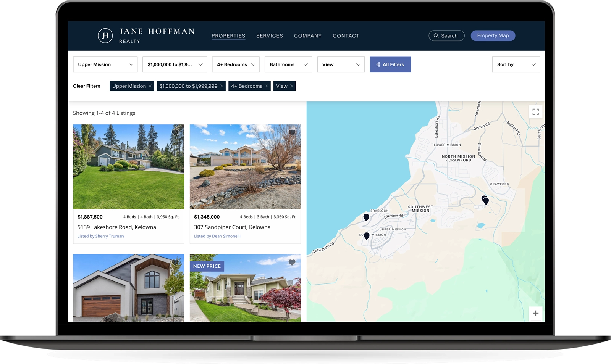Screen dimensions: 611x364
Task: Remove the 4+ Bedrooms filter chip
Action: (267, 86)
